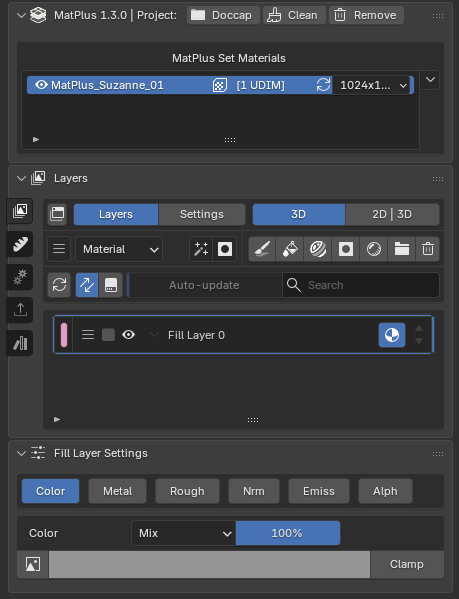This screenshot has height=599, width=459.
Task: Click the striped sphere smart material icon
Action: pos(318,249)
